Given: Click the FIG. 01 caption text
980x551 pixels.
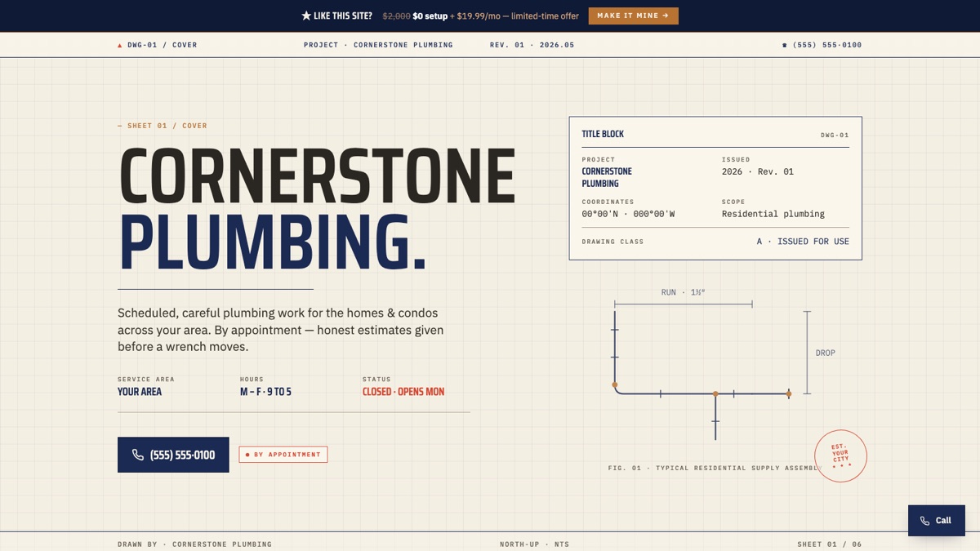Looking at the screenshot, I should click(715, 468).
